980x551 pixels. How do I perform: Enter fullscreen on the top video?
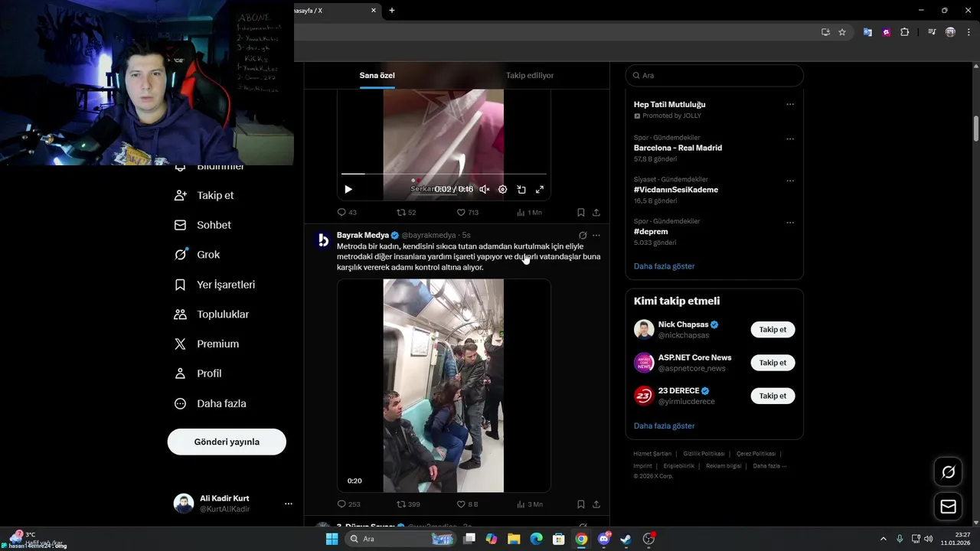[540, 189]
